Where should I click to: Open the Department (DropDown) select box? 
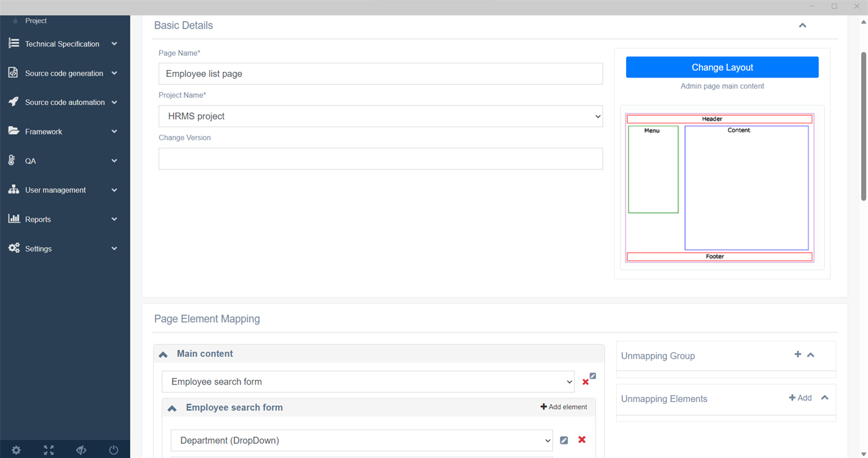tap(362, 441)
